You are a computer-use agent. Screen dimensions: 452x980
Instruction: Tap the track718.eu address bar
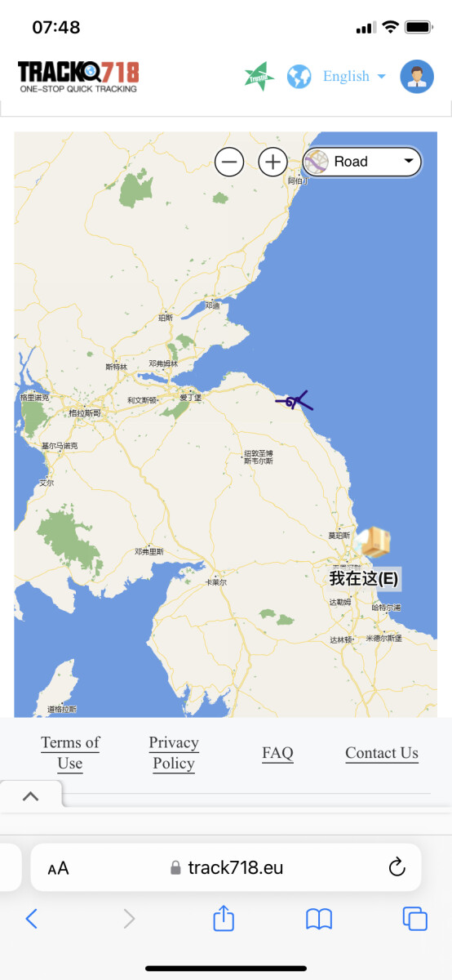point(226,867)
